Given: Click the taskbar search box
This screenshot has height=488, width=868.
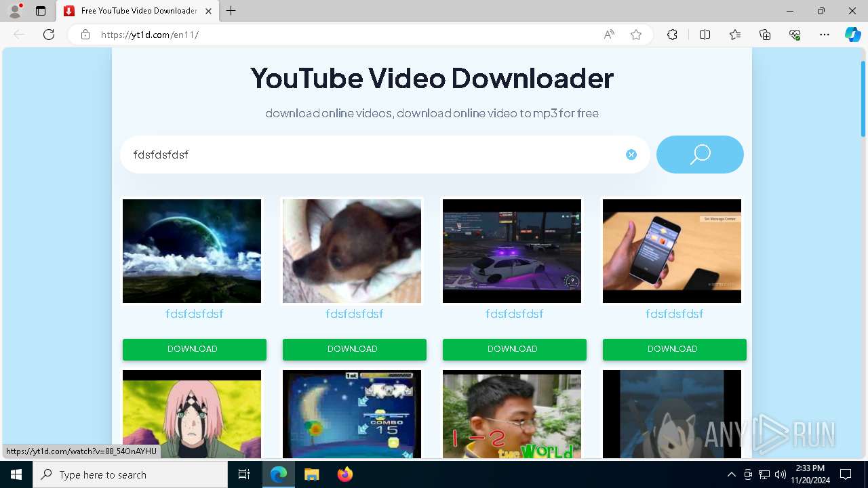Looking at the screenshot, I should (x=130, y=474).
